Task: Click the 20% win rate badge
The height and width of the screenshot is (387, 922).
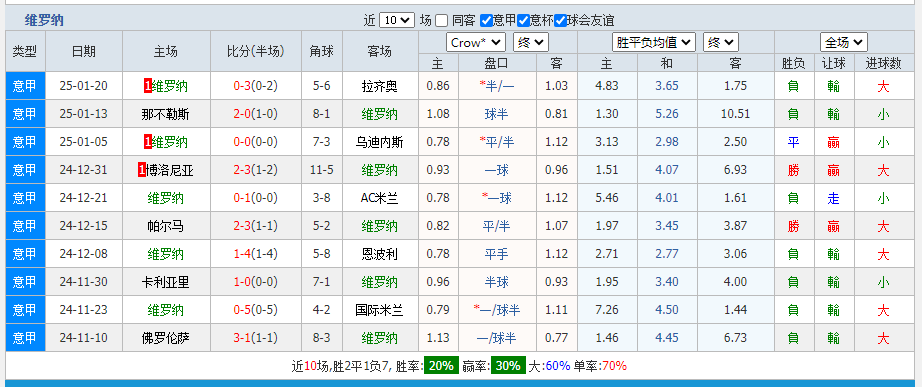Action: tap(441, 366)
